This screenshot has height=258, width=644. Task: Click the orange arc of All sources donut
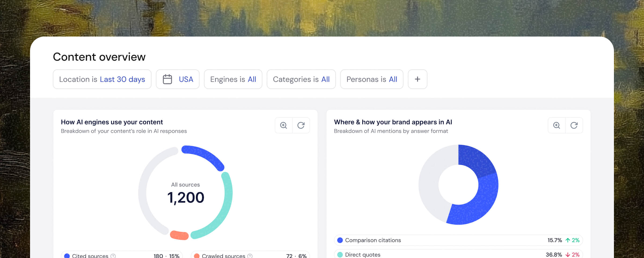[179, 235]
